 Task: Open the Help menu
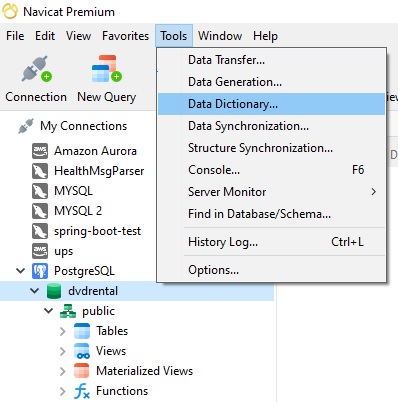pyautogui.click(x=265, y=36)
